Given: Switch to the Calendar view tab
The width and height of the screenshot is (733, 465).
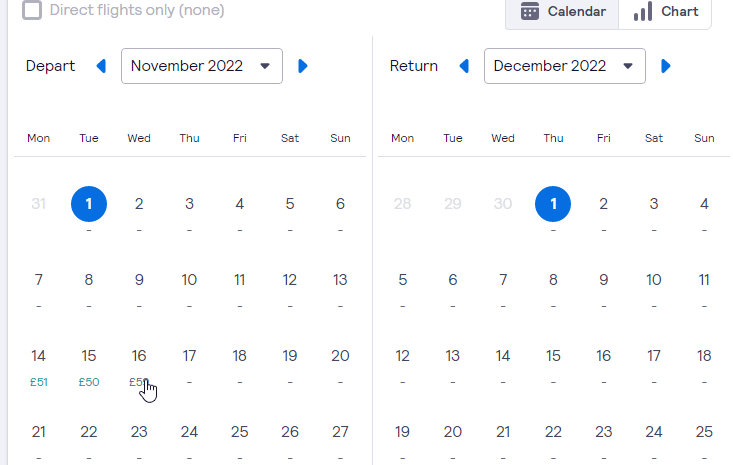Looking at the screenshot, I should point(563,12).
